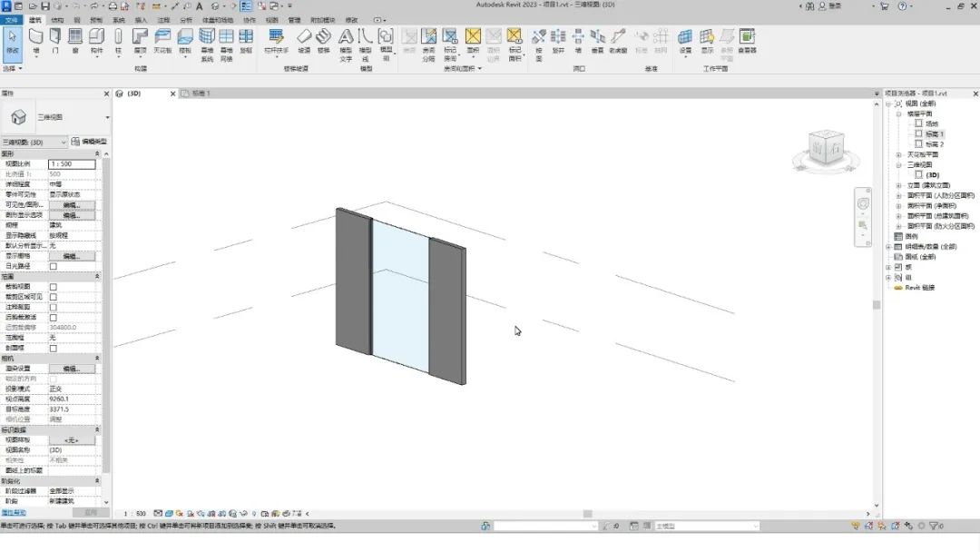Open the Curtain System (幕墙系统) tool
This screenshot has height=552, width=980.
(x=207, y=45)
